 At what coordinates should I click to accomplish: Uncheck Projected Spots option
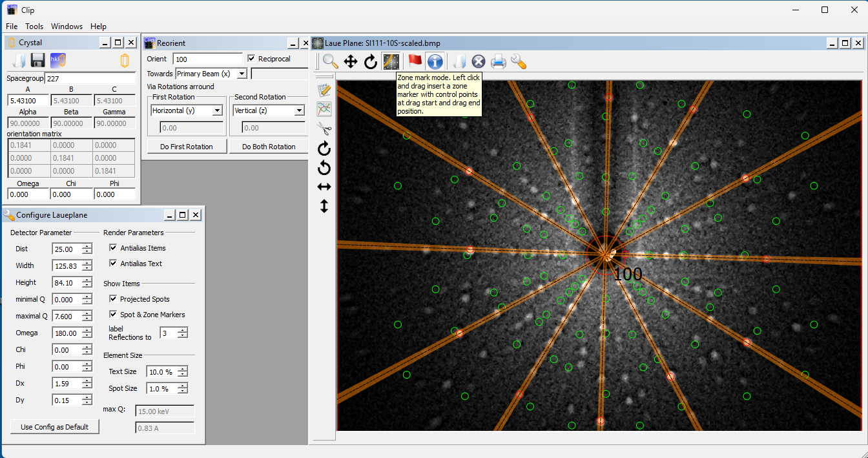pos(114,299)
